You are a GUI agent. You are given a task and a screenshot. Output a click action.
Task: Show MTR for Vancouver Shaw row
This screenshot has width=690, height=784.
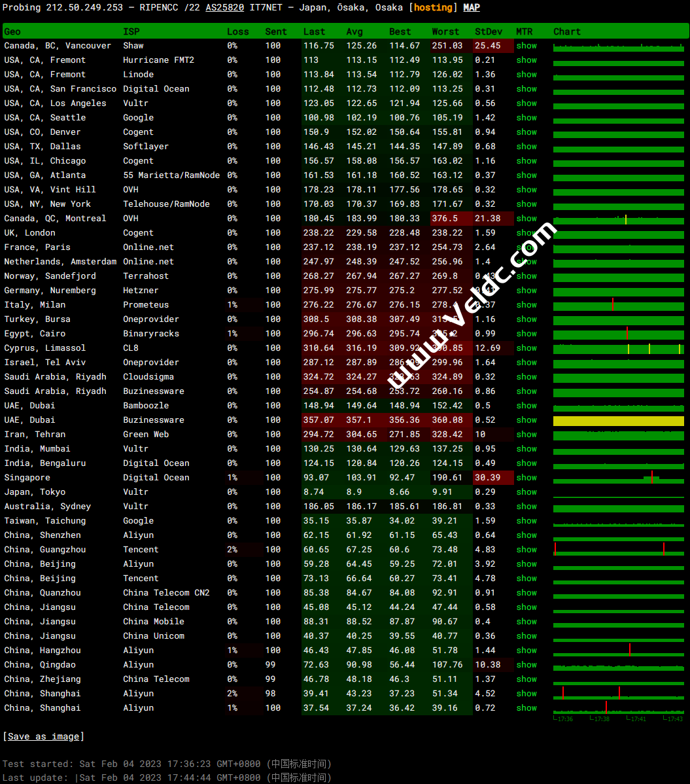coord(526,46)
